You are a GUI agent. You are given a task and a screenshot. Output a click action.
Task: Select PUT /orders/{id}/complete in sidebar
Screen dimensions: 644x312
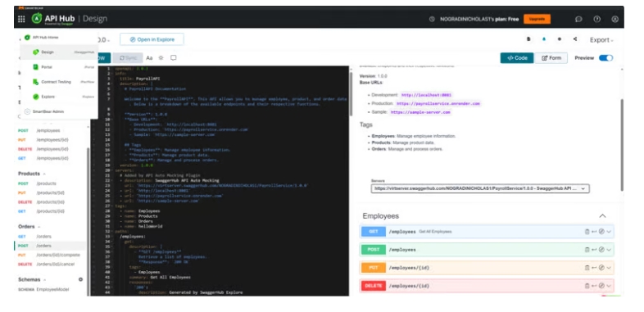point(50,255)
